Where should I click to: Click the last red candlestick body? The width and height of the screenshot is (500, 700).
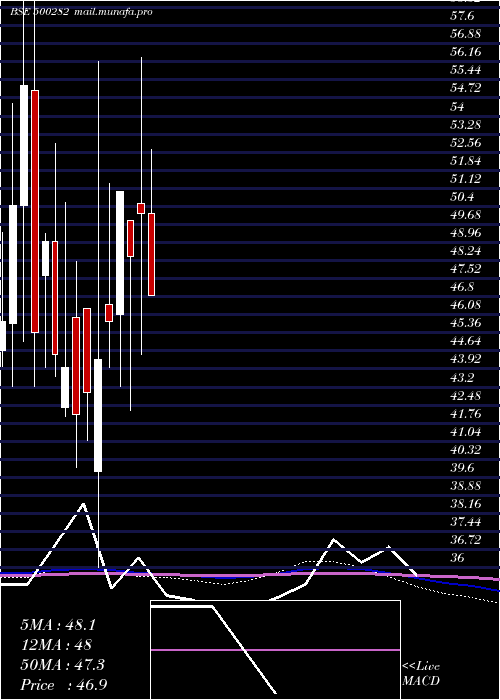pyautogui.click(x=151, y=254)
